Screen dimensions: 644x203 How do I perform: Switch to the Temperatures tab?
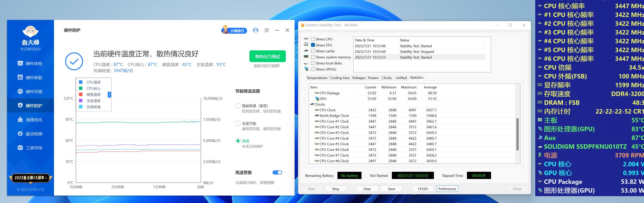click(317, 78)
